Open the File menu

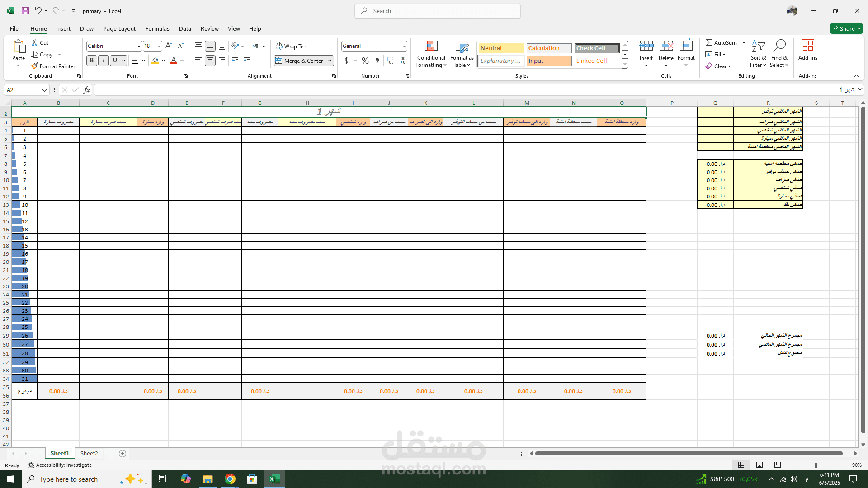[x=14, y=28]
